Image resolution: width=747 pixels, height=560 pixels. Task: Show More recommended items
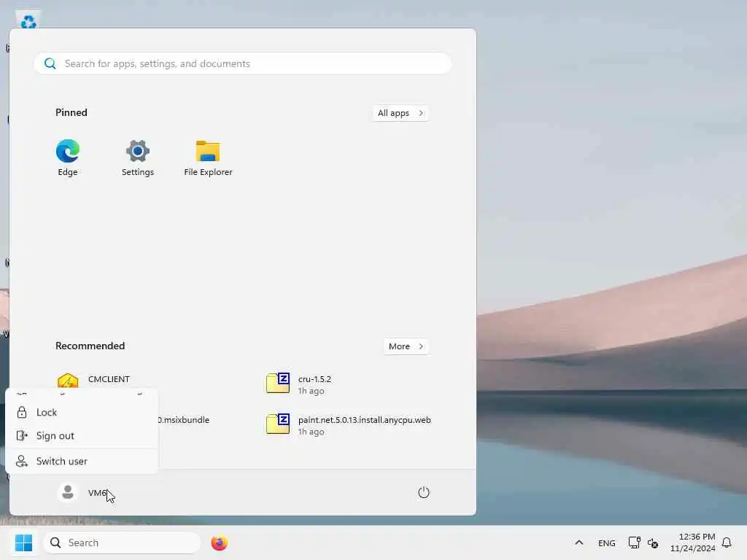point(406,346)
